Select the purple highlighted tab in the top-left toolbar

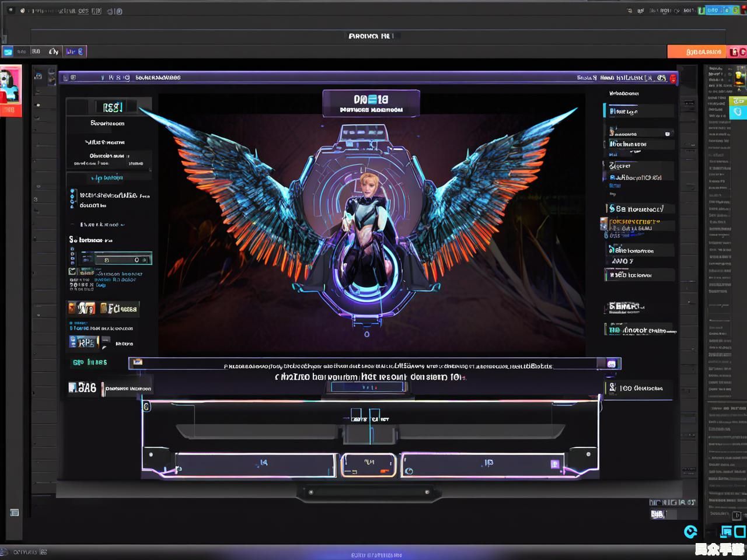[75, 51]
